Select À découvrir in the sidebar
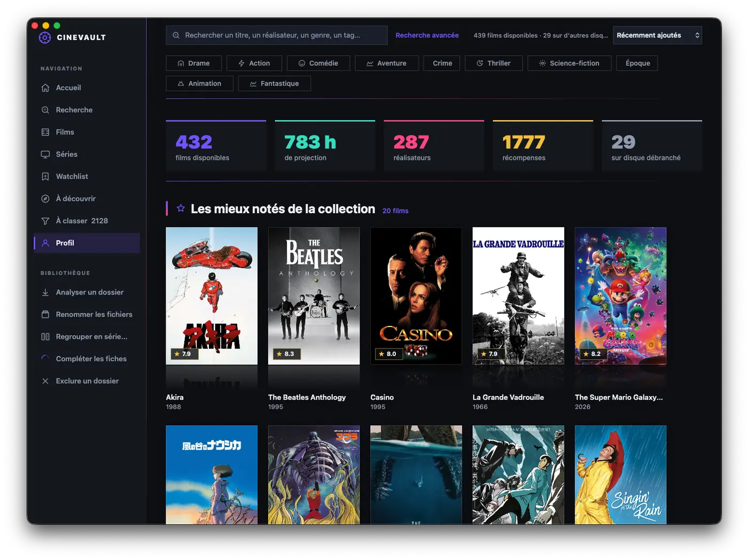Image resolution: width=748 pixels, height=560 pixels. pos(87,199)
